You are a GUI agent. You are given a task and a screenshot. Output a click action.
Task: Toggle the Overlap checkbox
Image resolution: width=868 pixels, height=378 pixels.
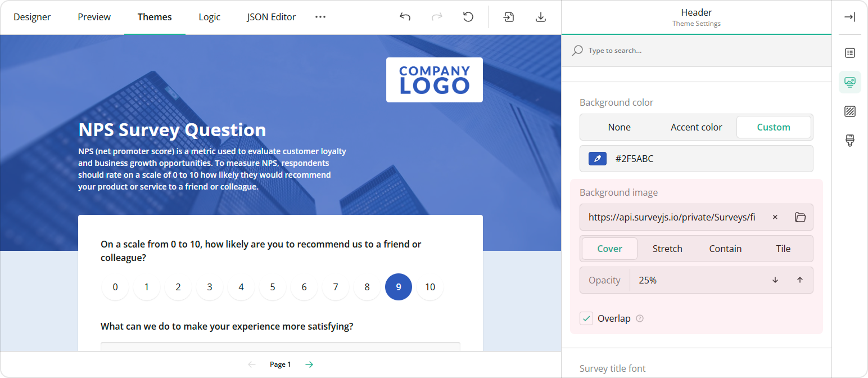586,318
